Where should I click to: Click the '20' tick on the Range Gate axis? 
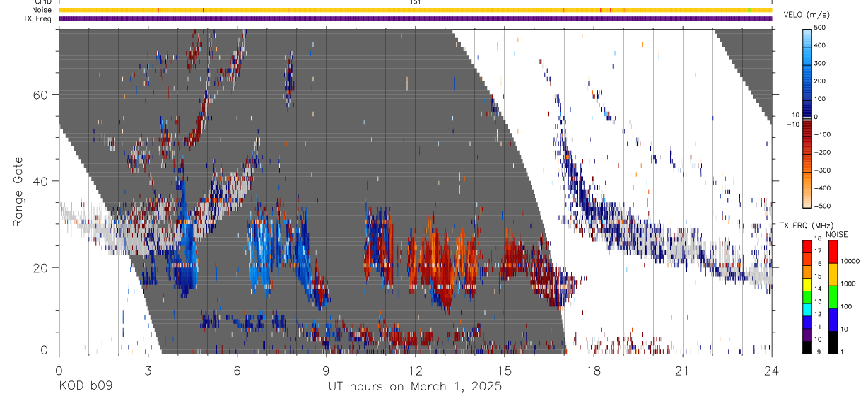pos(41,268)
